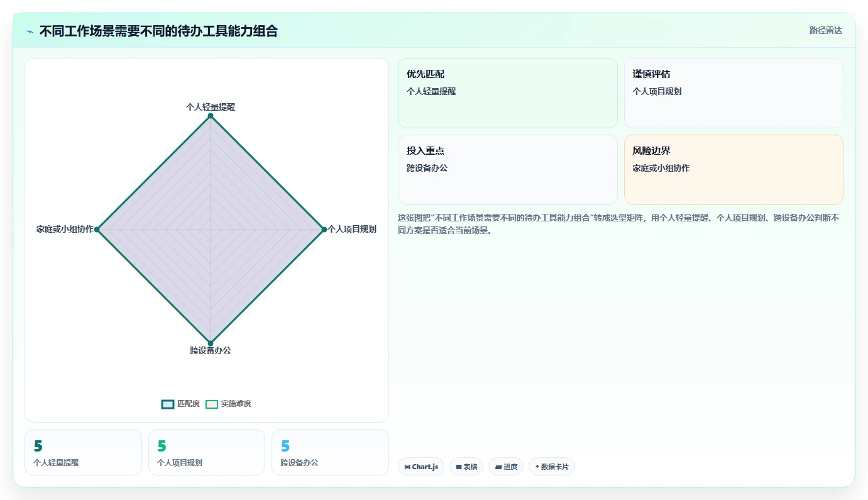Image resolution: width=868 pixels, height=500 pixels.
Task: Click the 跨设备办公 radar axis label
Action: pos(211,350)
